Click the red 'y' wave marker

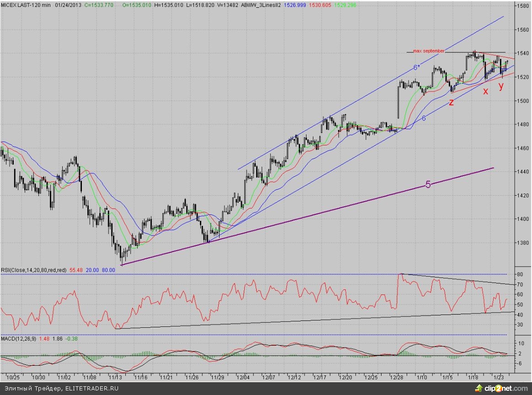pyautogui.click(x=501, y=85)
